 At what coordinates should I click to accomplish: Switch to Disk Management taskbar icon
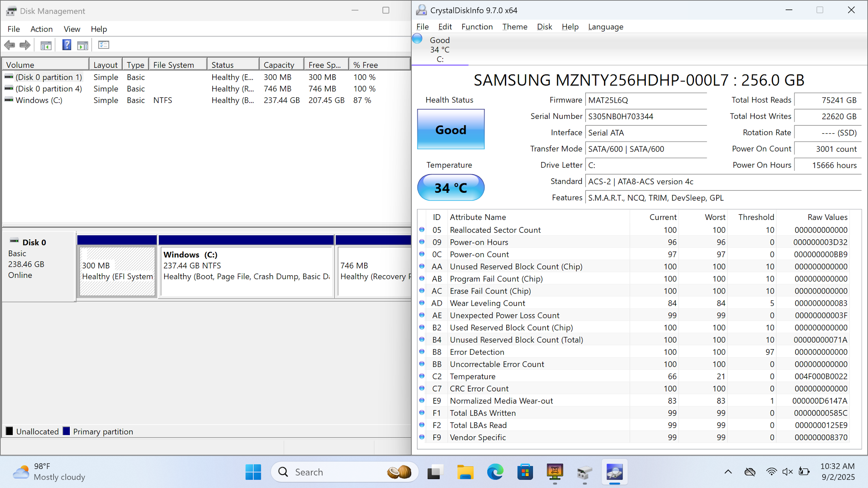pos(584,472)
